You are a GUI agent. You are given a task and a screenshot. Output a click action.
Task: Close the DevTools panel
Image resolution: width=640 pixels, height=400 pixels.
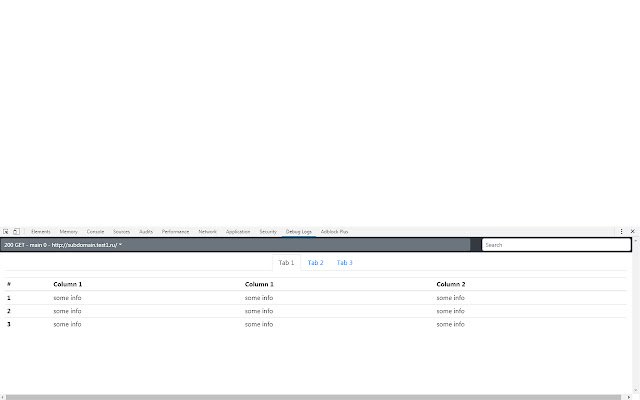[633, 231]
